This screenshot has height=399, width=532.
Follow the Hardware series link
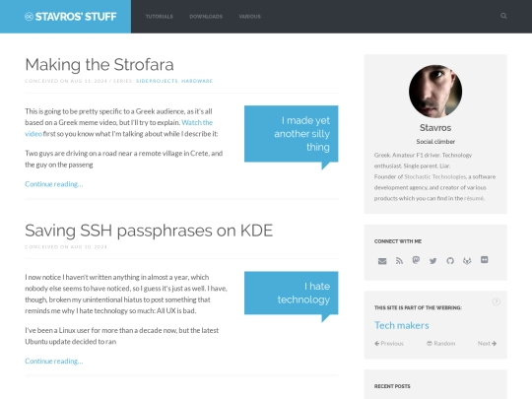(197, 81)
